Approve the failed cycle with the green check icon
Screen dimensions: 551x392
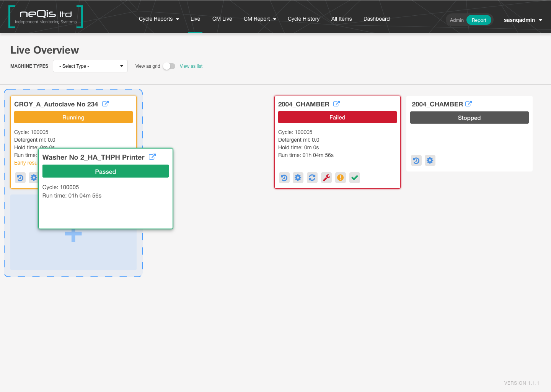click(x=354, y=177)
